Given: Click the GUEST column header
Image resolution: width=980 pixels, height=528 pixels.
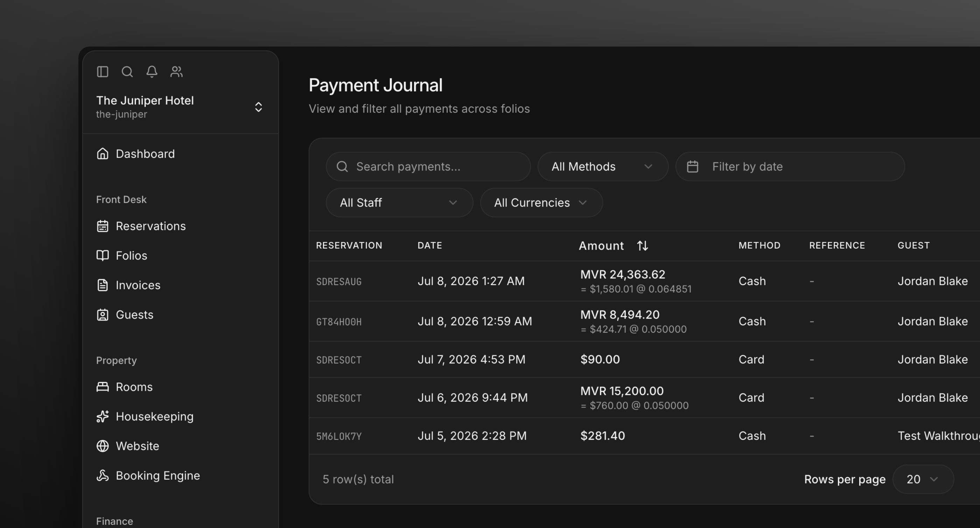Looking at the screenshot, I should (x=913, y=245).
